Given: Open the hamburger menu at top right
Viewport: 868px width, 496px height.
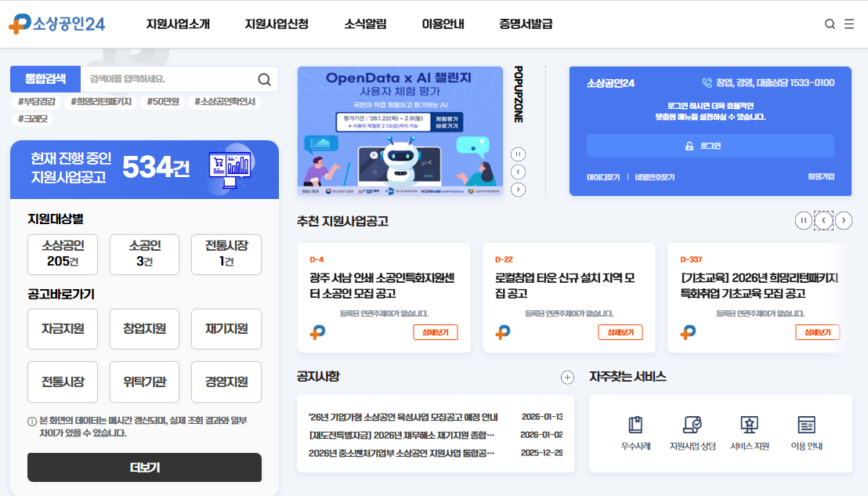Looking at the screenshot, I should (848, 24).
